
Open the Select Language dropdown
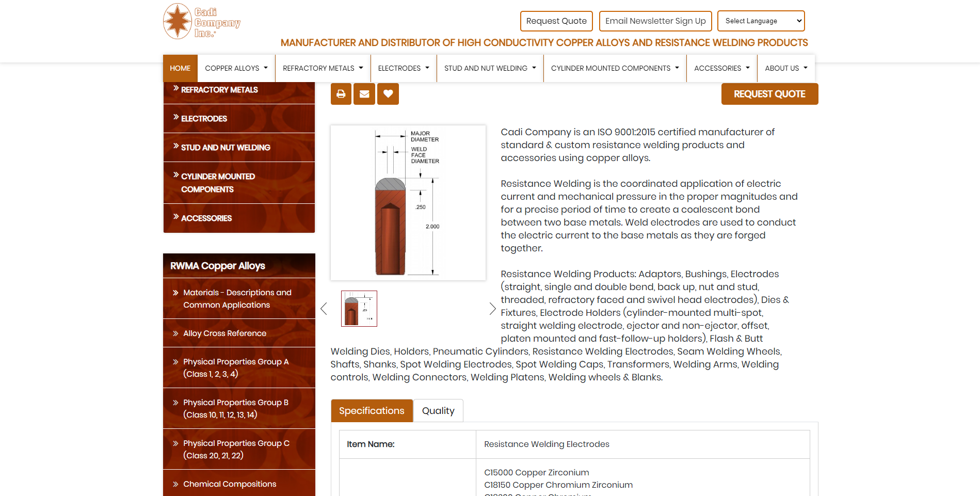(x=761, y=21)
